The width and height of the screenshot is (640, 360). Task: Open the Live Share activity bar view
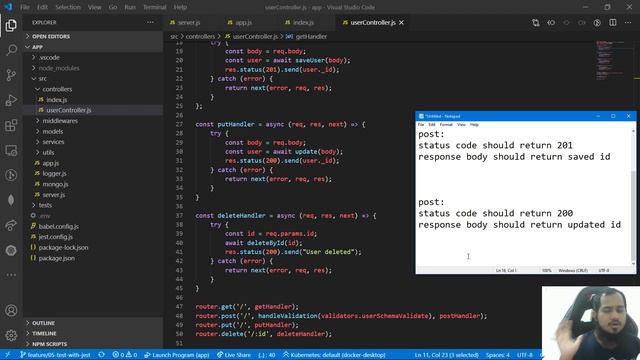coord(11,225)
